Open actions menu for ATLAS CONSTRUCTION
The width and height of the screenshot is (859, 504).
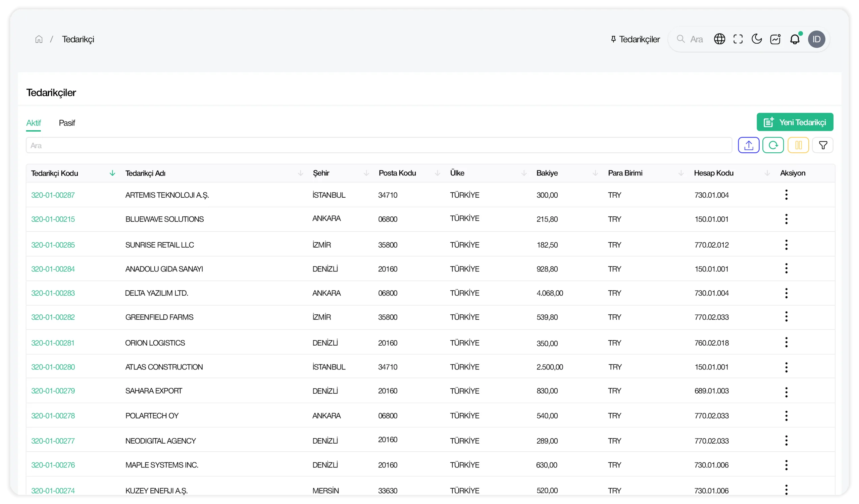(x=787, y=367)
